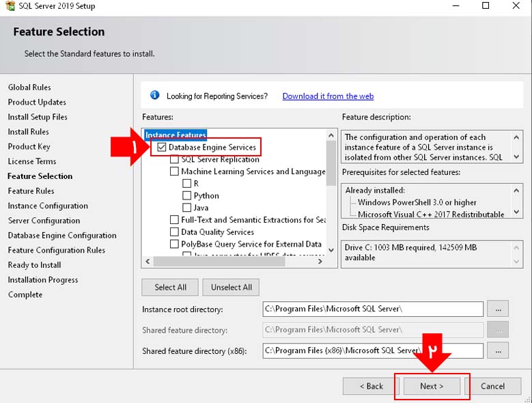
Task: Select Complete step in sidebar
Action: click(25, 295)
